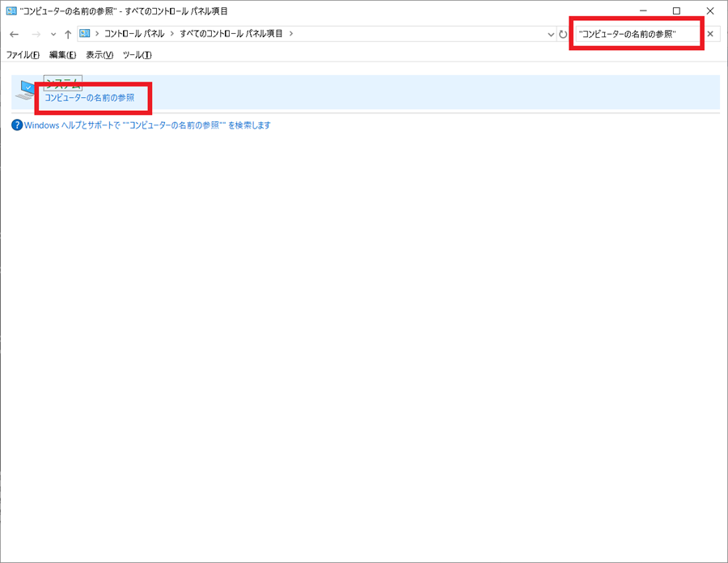Click the Control Panel icon in address bar
The width and height of the screenshot is (728, 563).
[x=84, y=33]
